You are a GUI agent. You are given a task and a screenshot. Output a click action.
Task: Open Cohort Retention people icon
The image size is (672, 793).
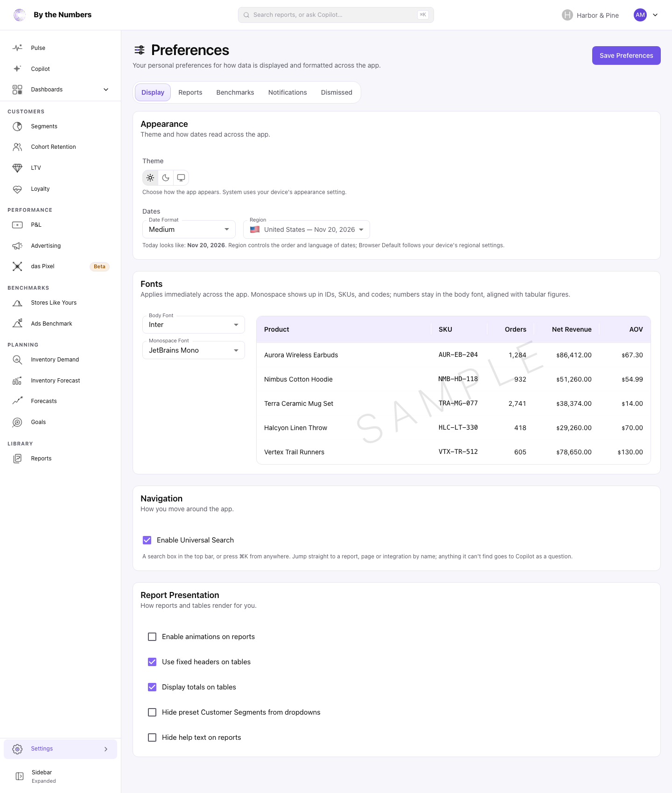tap(17, 147)
